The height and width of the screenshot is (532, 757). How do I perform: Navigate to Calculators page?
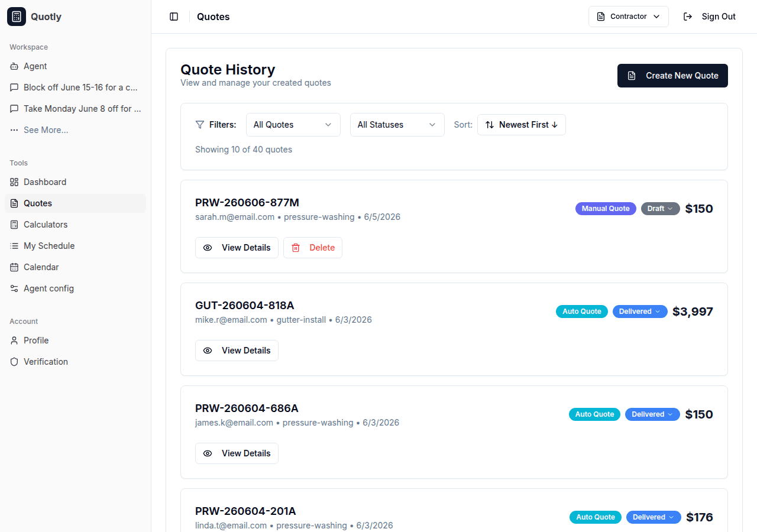(x=76, y=225)
